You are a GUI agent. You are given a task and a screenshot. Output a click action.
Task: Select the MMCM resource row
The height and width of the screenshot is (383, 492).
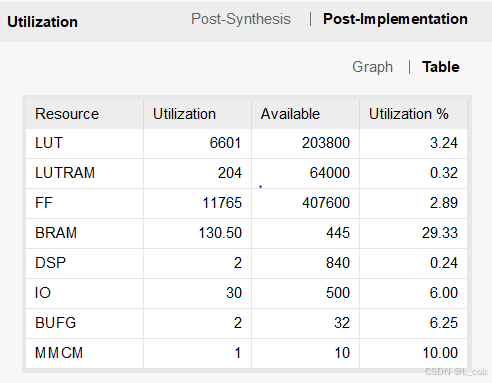246,354
